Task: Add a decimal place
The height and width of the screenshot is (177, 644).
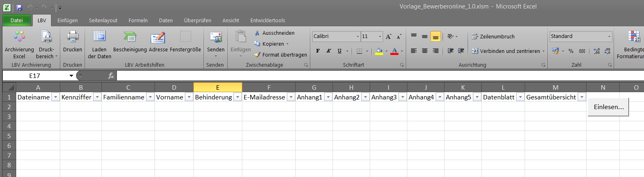Action: click(x=597, y=51)
